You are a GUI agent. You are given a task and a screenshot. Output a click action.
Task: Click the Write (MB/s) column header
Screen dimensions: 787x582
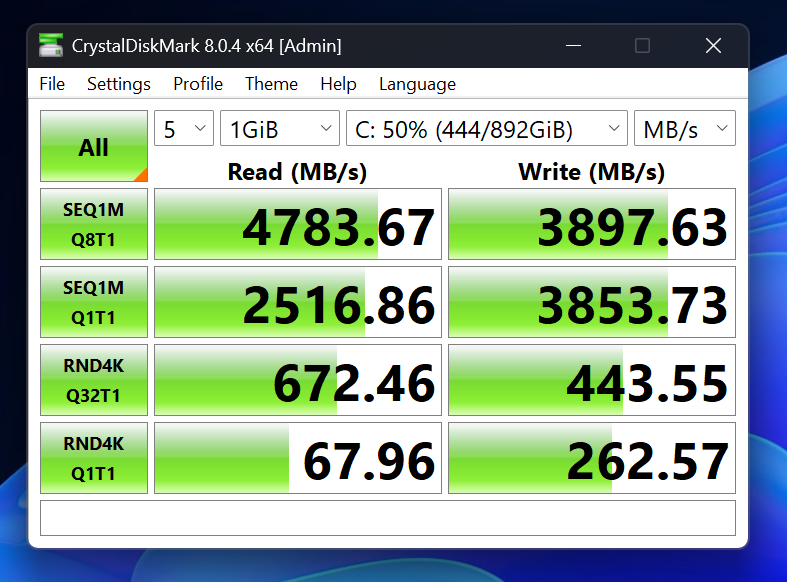[x=592, y=172]
